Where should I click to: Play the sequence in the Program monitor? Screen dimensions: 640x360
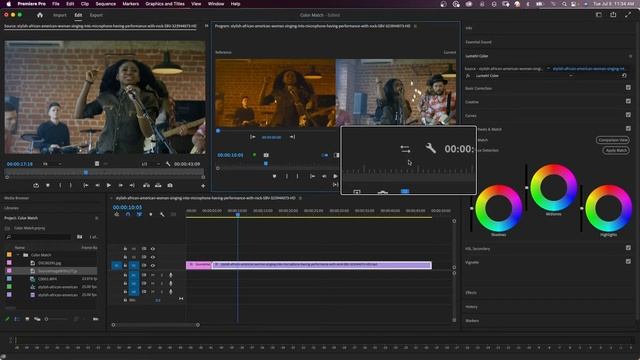click(335, 176)
